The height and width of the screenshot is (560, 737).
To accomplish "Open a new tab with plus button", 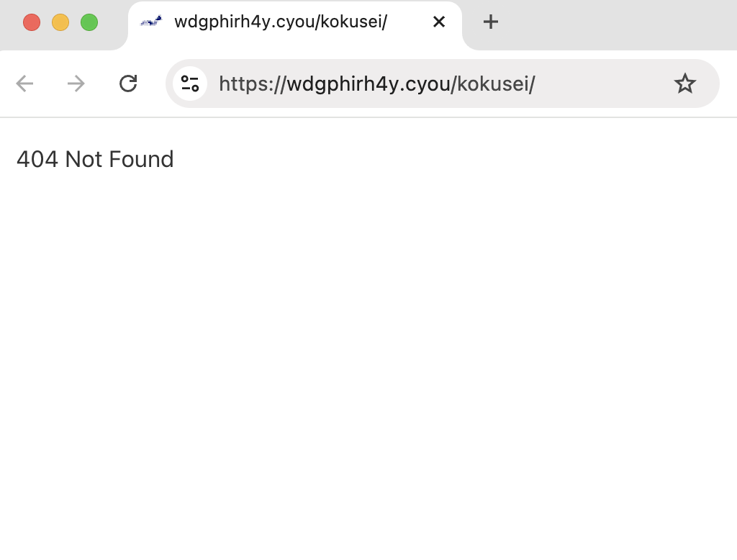I will 490,22.
